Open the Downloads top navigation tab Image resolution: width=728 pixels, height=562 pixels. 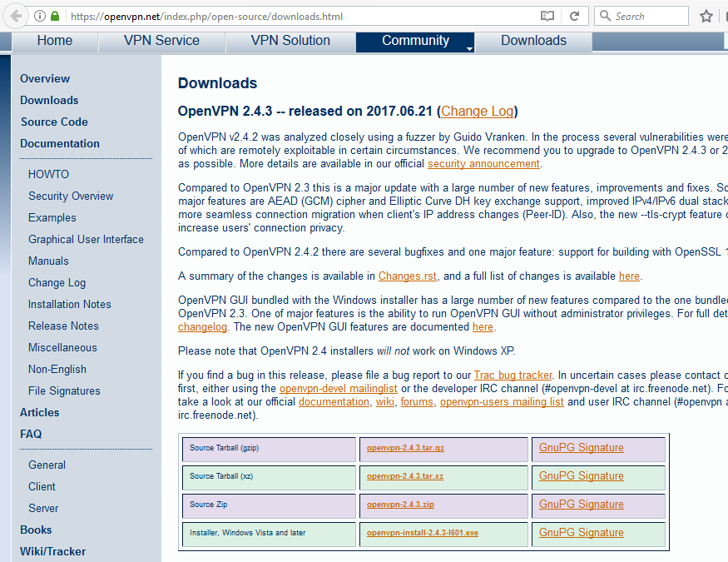533,41
